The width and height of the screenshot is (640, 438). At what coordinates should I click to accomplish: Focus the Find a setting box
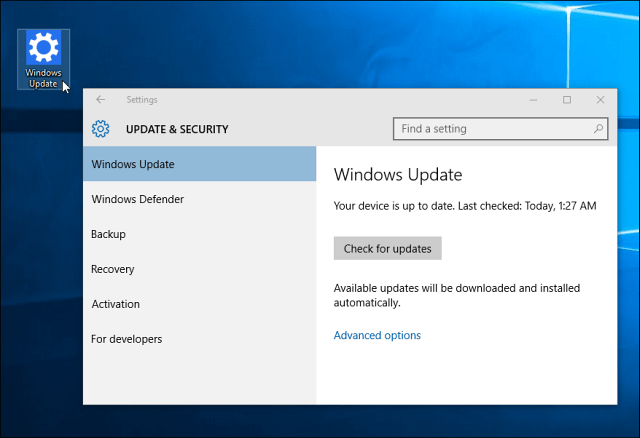(x=500, y=129)
